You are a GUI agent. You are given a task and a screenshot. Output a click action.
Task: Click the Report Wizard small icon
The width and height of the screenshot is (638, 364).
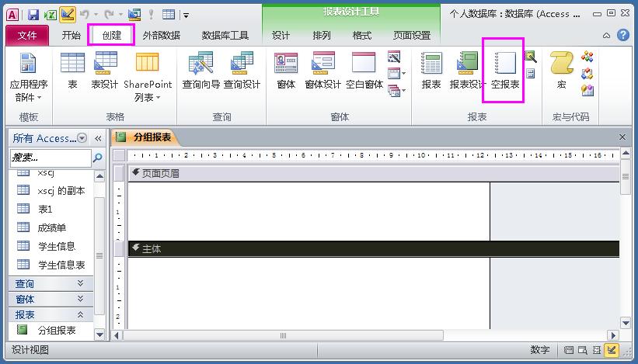[x=531, y=57]
